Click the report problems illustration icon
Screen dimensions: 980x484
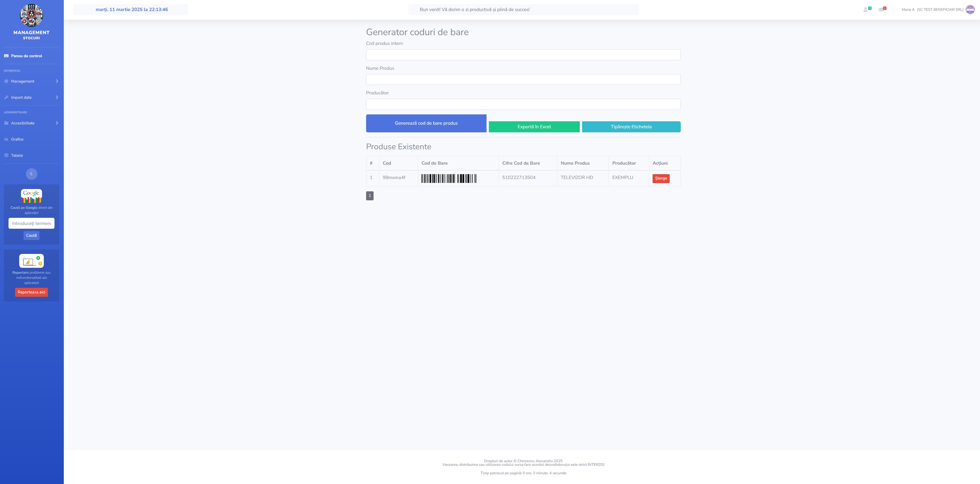[x=31, y=261]
